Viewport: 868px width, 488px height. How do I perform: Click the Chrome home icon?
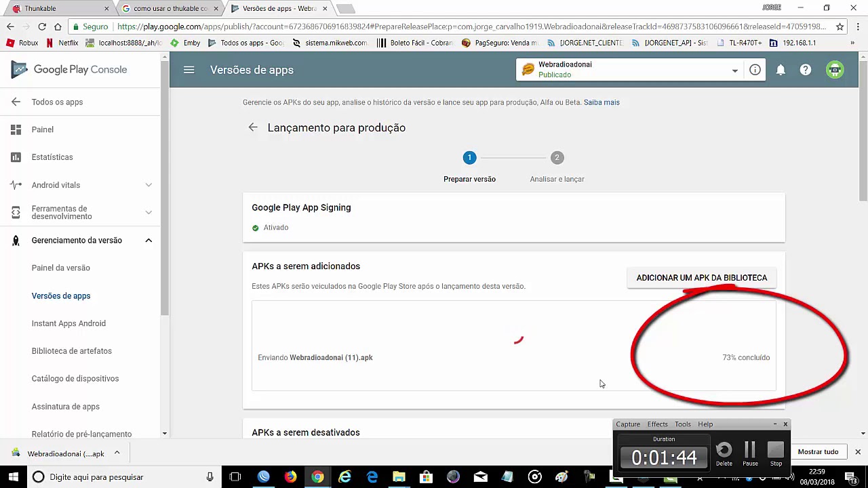58,26
